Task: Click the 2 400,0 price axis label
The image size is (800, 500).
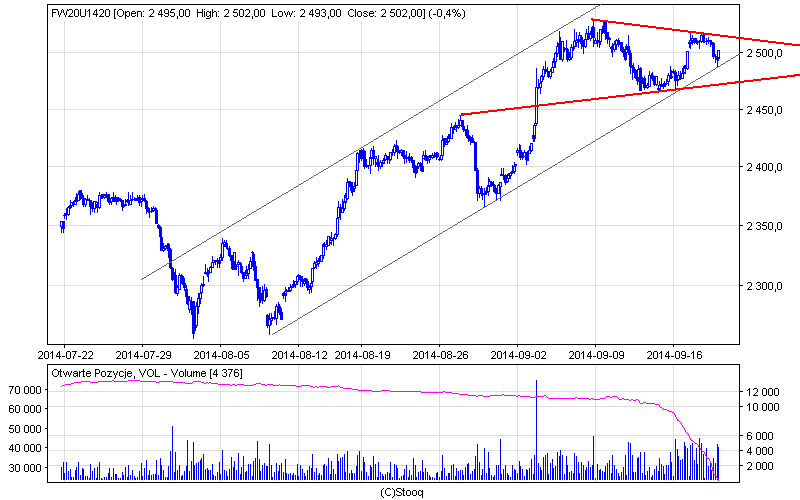Action: point(764,167)
